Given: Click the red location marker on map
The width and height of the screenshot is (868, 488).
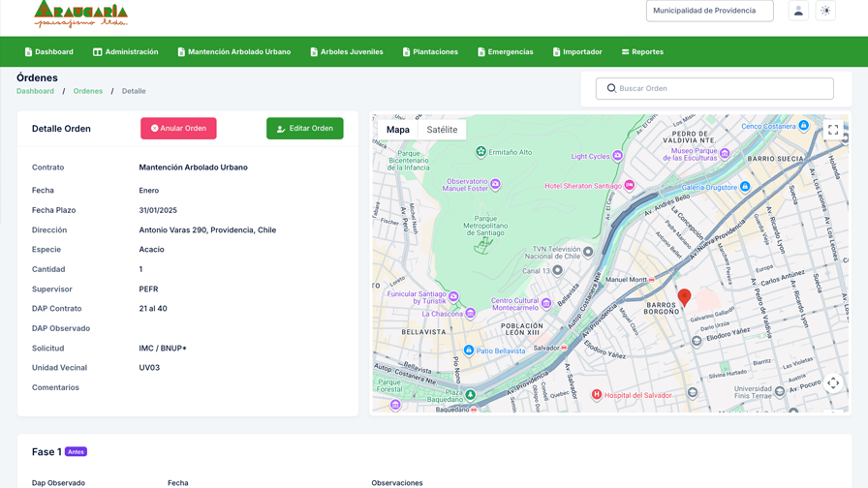Looking at the screenshot, I should [x=684, y=296].
